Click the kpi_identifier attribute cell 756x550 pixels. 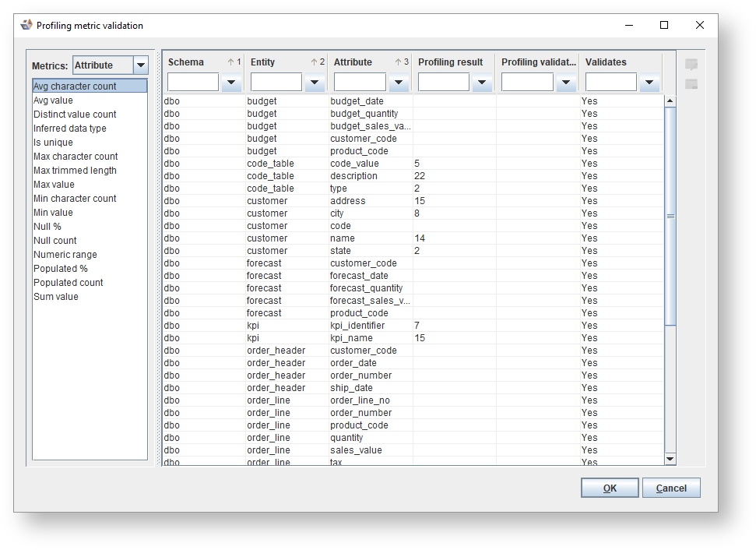(371, 326)
